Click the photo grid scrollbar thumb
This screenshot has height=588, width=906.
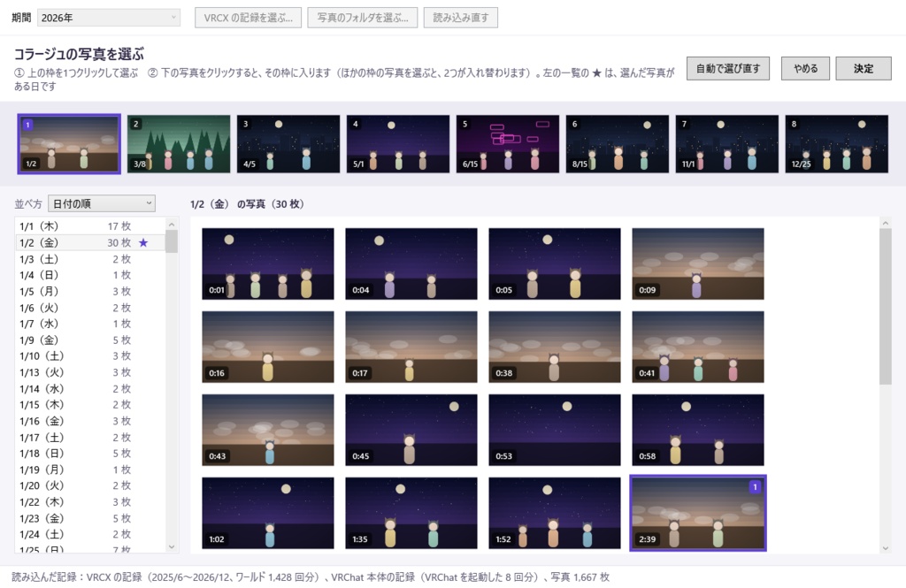click(x=885, y=306)
